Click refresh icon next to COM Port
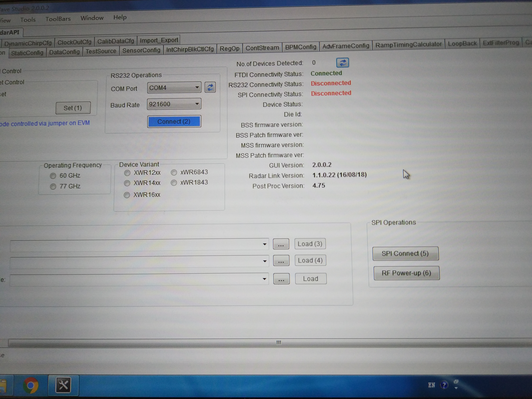Viewport: 532px width, 399px height. tap(210, 87)
